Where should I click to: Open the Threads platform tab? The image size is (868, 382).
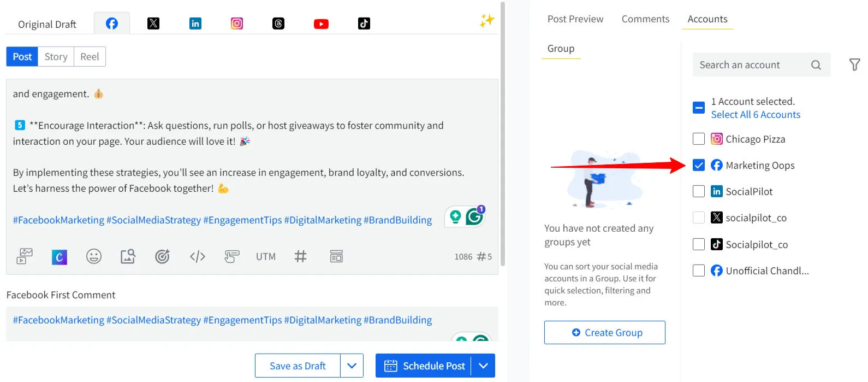tap(278, 23)
